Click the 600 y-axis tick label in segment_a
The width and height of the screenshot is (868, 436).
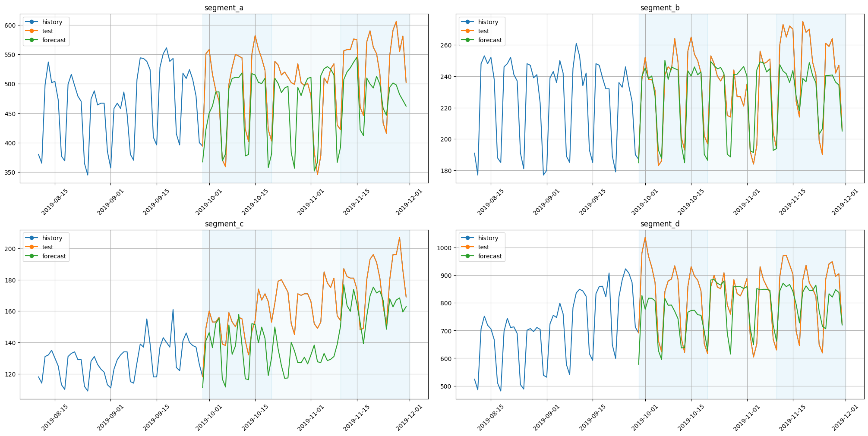(x=11, y=25)
